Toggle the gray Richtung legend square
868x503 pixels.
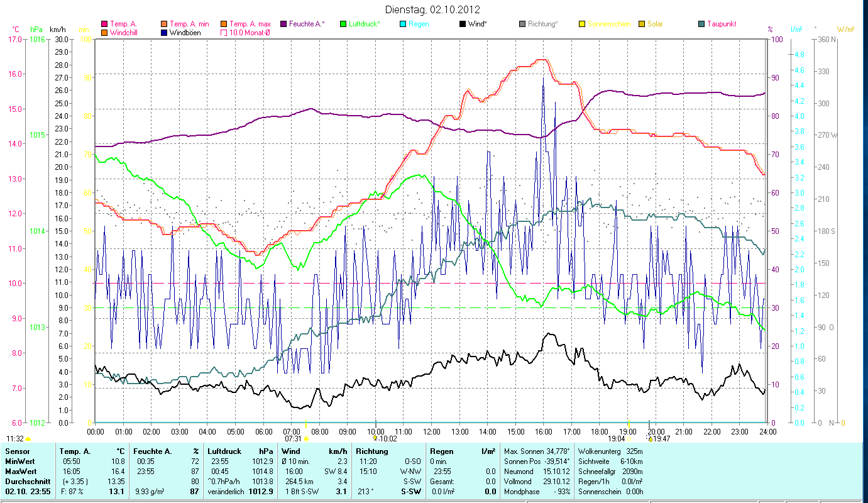click(x=522, y=24)
